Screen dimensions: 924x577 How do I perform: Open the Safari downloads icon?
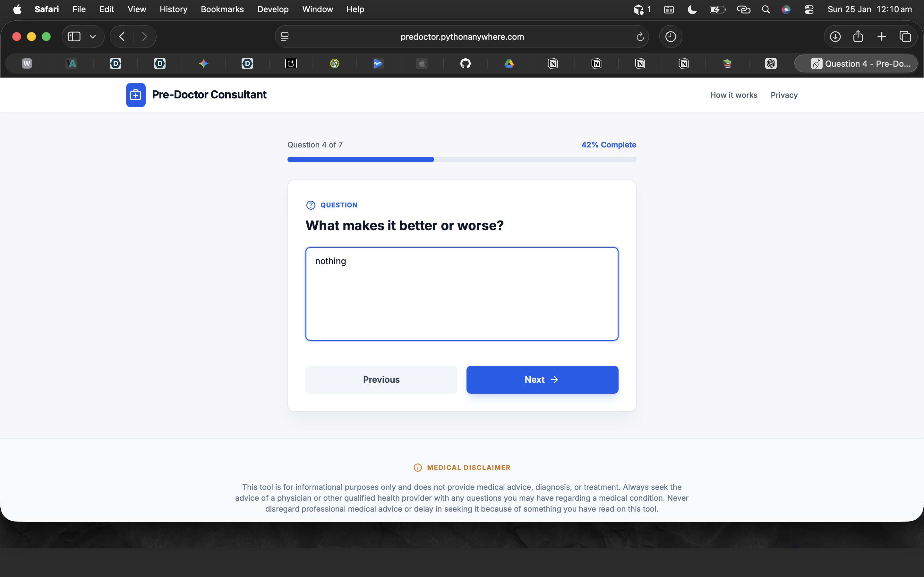click(x=835, y=37)
